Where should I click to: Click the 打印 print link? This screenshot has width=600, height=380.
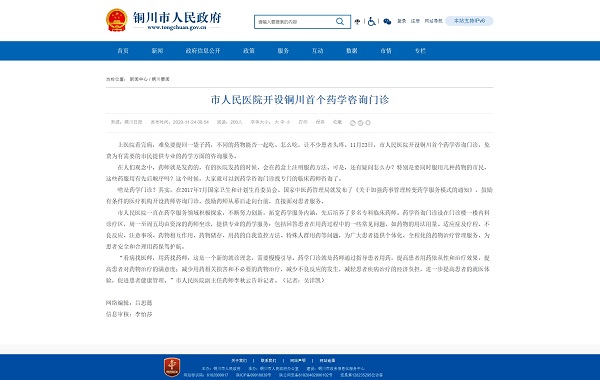tap(303, 122)
